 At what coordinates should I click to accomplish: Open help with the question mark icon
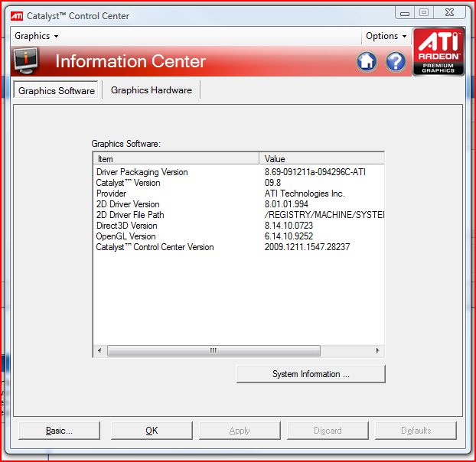pos(395,62)
